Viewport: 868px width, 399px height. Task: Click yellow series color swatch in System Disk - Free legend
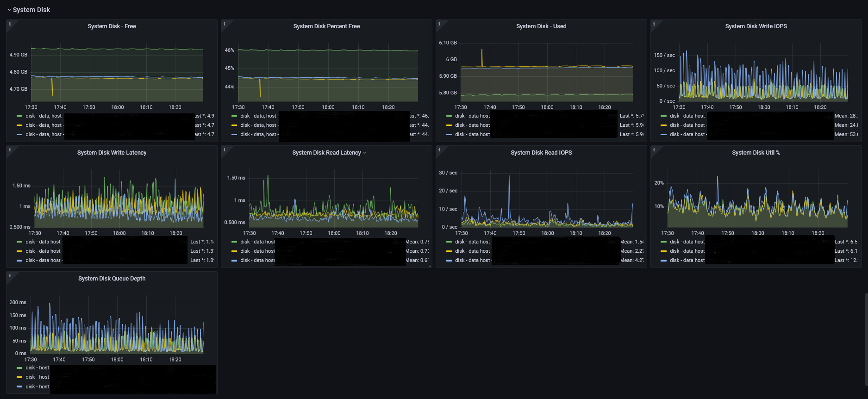[19, 125]
